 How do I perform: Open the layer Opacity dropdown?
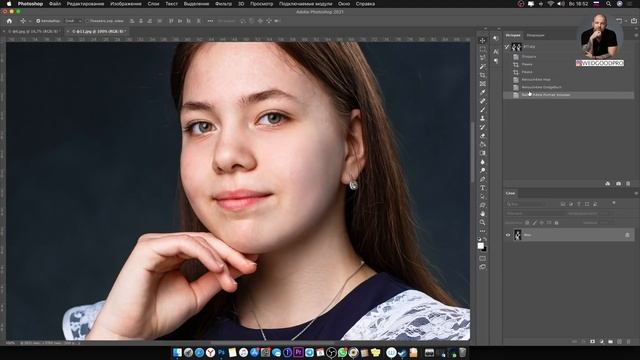click(x=605, y=213)
